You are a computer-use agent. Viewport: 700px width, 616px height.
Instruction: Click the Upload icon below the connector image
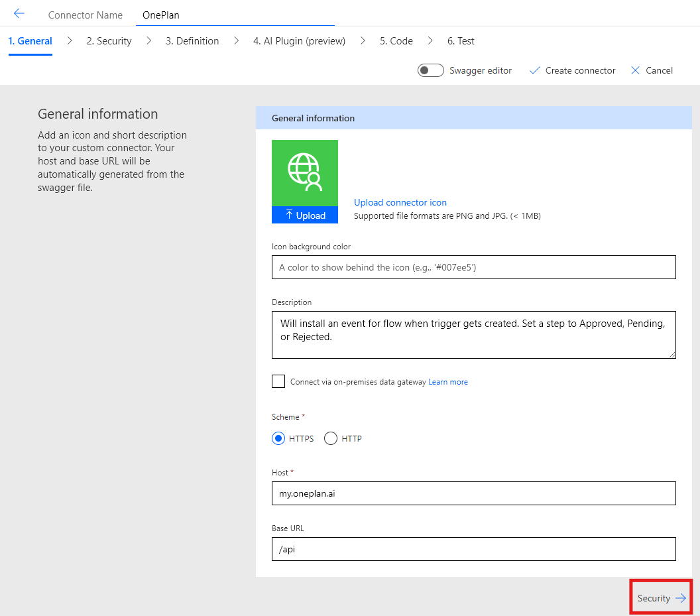point(304,215)
